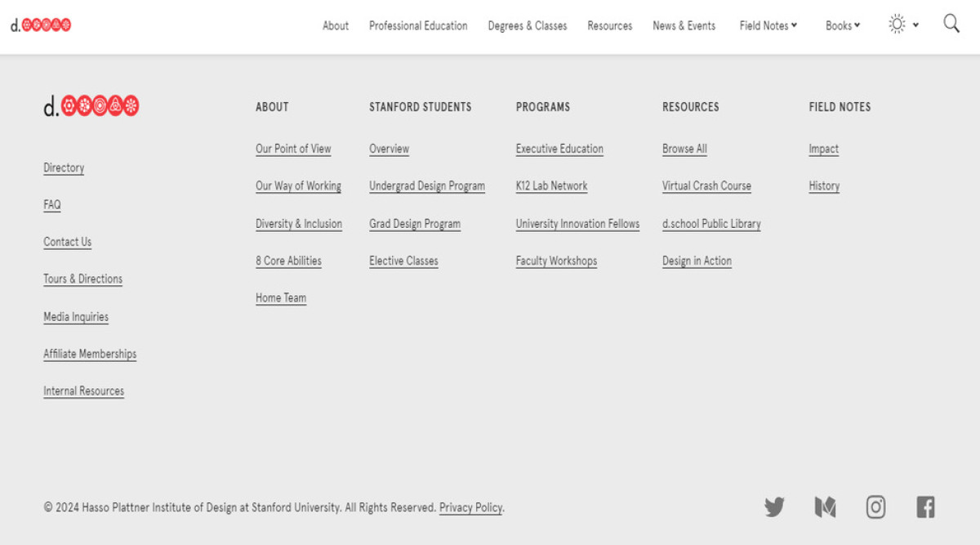Expand the Field Notes dropdown
This screenshot has width=980, height=545.
click(x=766, y=25)
